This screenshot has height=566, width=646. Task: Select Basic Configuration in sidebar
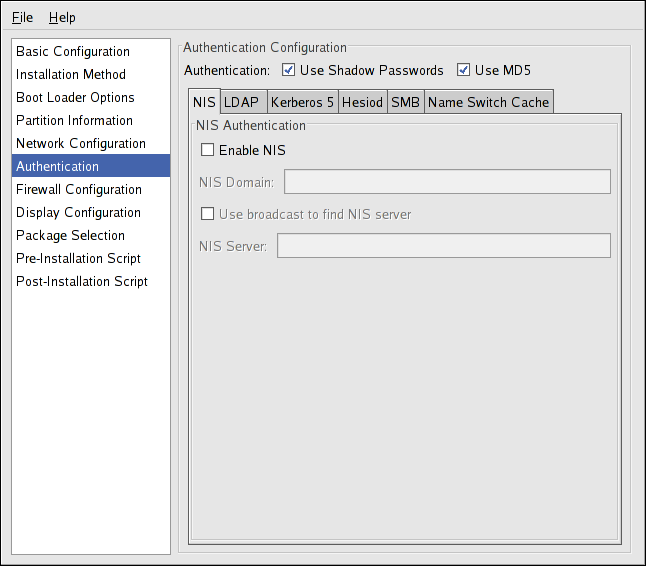point(73,51)
